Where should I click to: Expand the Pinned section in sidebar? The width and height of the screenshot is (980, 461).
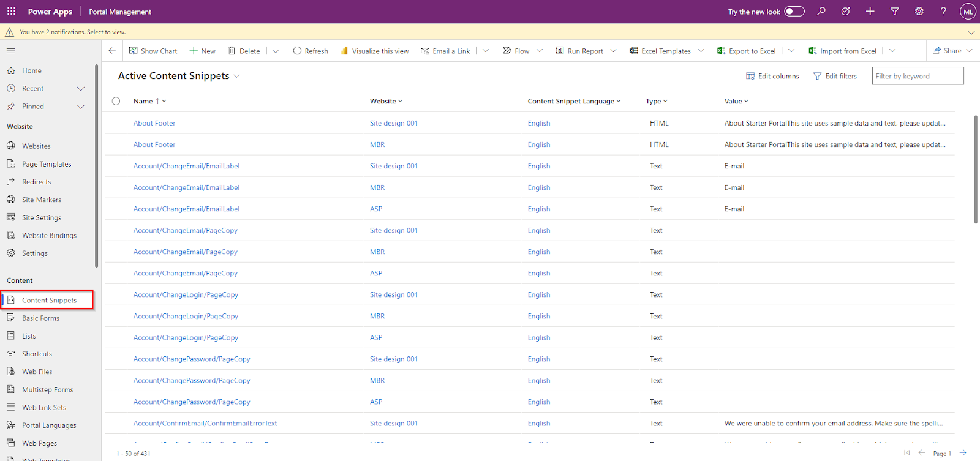[80, 106]
